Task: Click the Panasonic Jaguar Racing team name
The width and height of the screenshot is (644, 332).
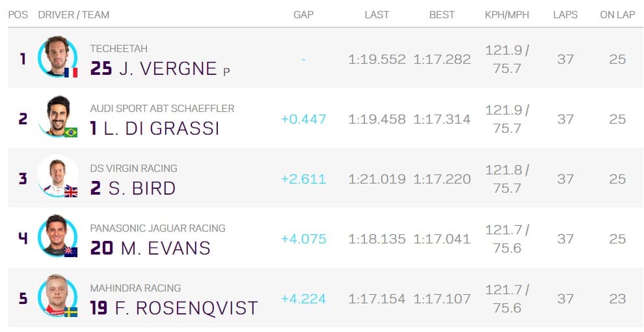Action: (157, 228)
